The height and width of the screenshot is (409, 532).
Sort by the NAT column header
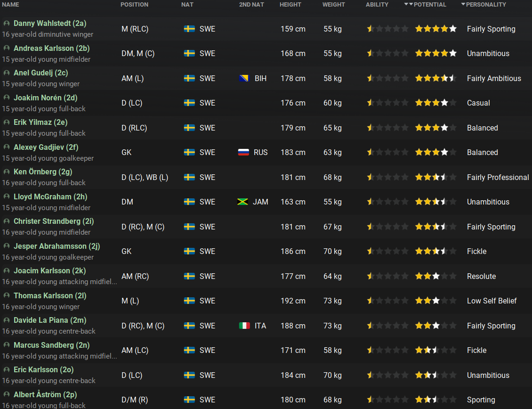187,4
